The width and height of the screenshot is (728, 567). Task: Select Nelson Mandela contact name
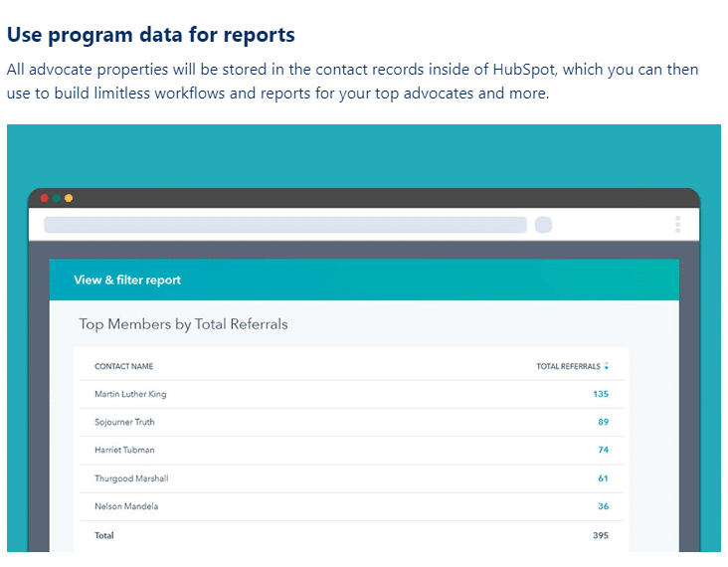pyautogui.click(x=126, y=506)
